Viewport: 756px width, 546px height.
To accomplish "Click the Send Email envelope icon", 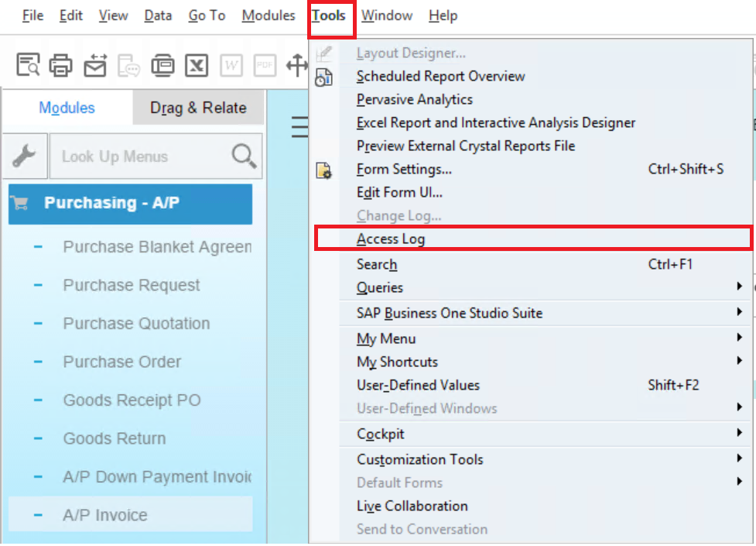I will click(95, 66).
